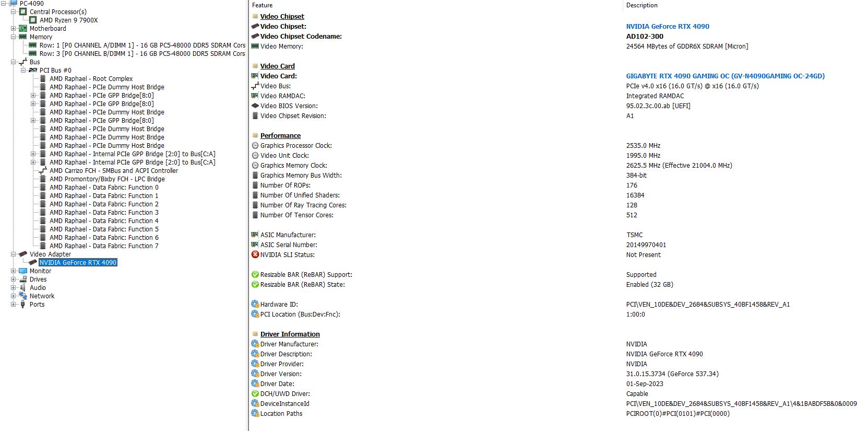The height and width of the screenshot is (431, 868).
Task: Click the Video Chipset Codename icon
Action: pos(255,36)
